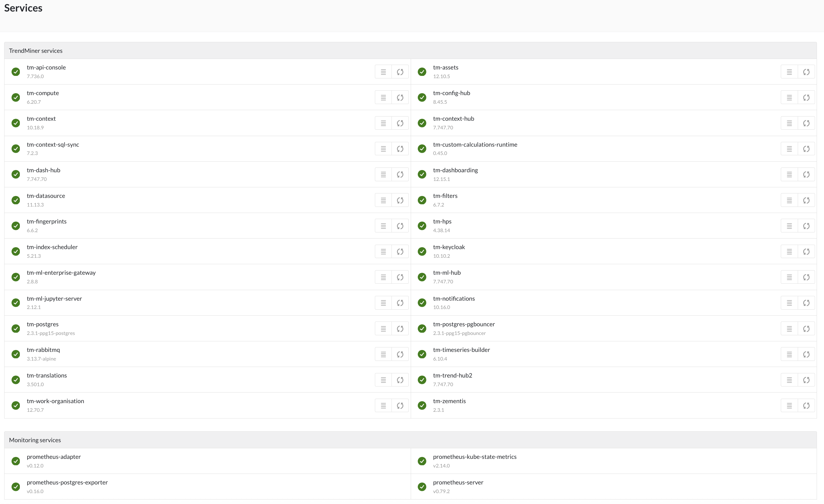Click tm-work-organisation service name
This screenshot has height=504, width=824.
point(55,401)
